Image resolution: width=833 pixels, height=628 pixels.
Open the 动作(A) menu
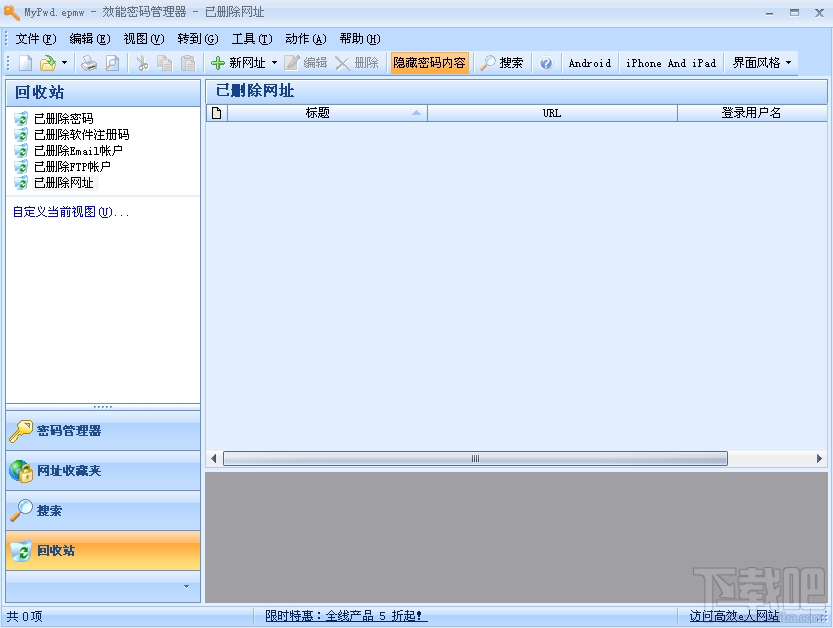[x=305, y=39]
